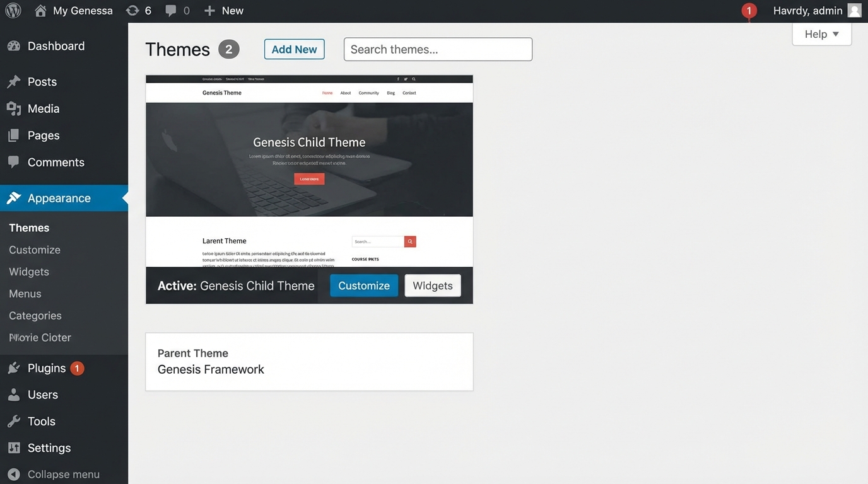Select Menus under Appearance

click(25, 293)
